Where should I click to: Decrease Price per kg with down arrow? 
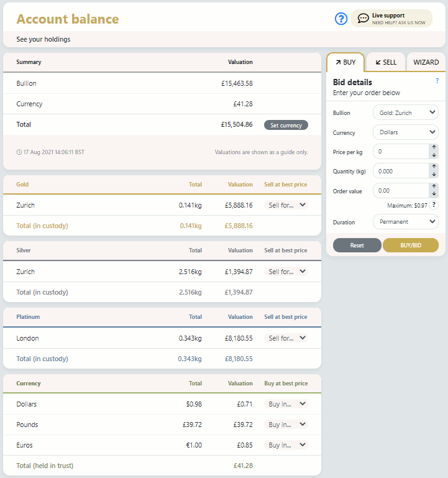[434, 155]
